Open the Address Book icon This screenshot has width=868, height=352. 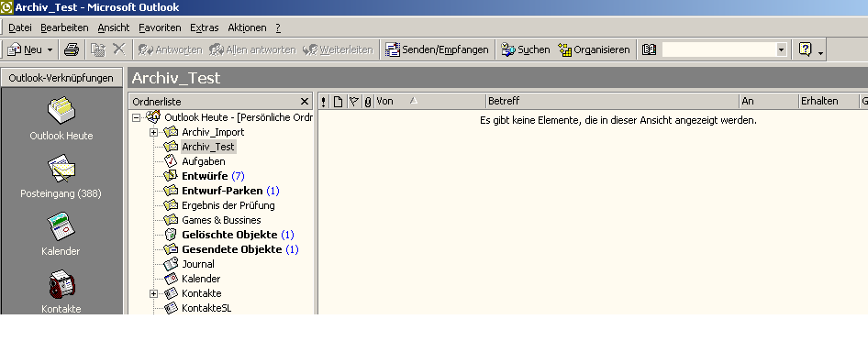tap(649, 49)
